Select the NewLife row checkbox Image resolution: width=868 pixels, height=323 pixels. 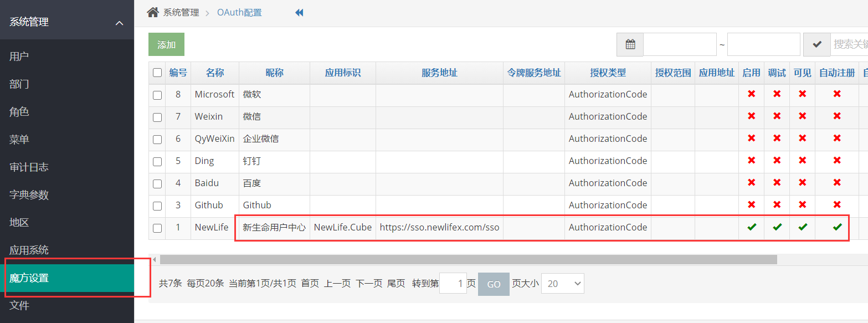[x=157, y=228]
